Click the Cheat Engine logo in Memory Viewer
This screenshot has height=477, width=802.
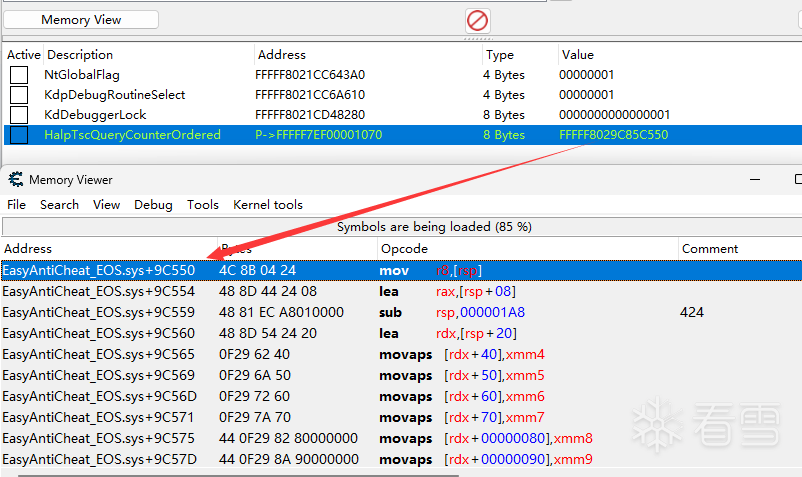(16, 179)
